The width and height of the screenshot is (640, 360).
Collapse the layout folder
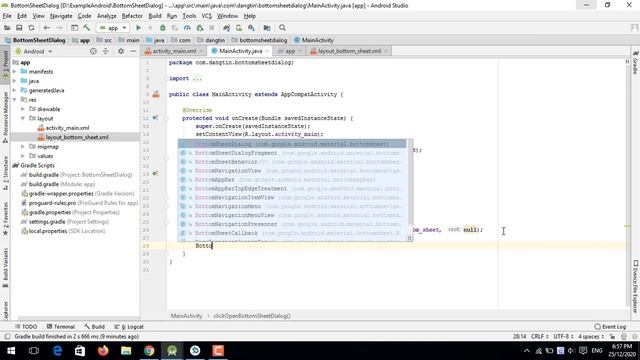[23, 118]
